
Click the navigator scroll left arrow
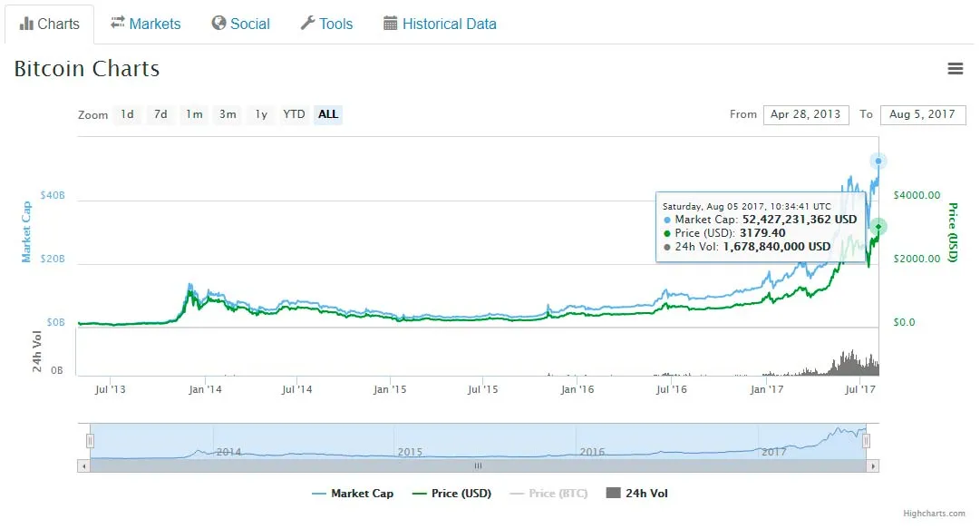(83, 465)
